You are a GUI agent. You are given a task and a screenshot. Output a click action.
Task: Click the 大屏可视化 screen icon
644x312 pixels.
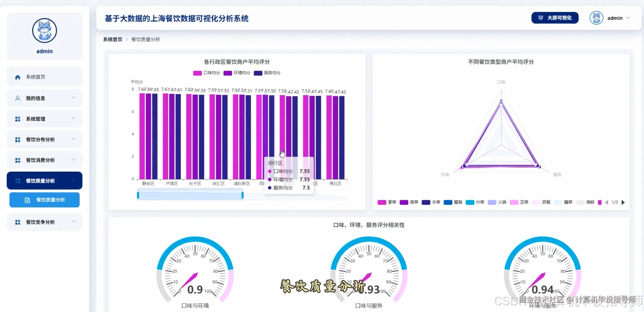(540, 18)
